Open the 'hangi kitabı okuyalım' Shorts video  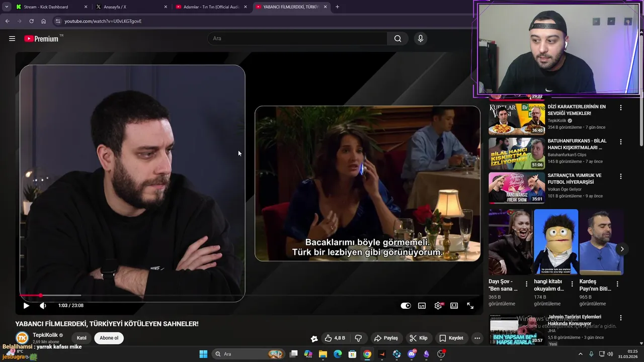[x=556, y=242]
